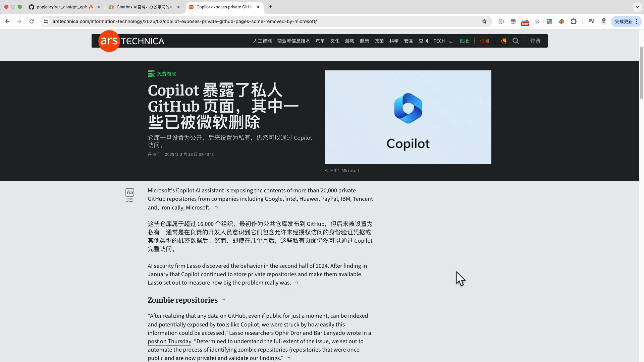Open the 文化 nav section
The height and width of the screenshot is (362, 644).
(335, 41)
